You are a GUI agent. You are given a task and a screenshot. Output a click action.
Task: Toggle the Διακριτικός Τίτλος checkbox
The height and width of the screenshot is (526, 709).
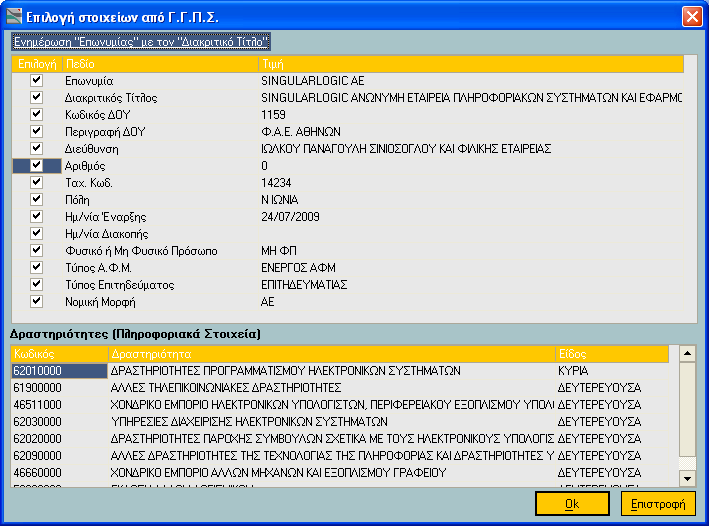(37, 97)
